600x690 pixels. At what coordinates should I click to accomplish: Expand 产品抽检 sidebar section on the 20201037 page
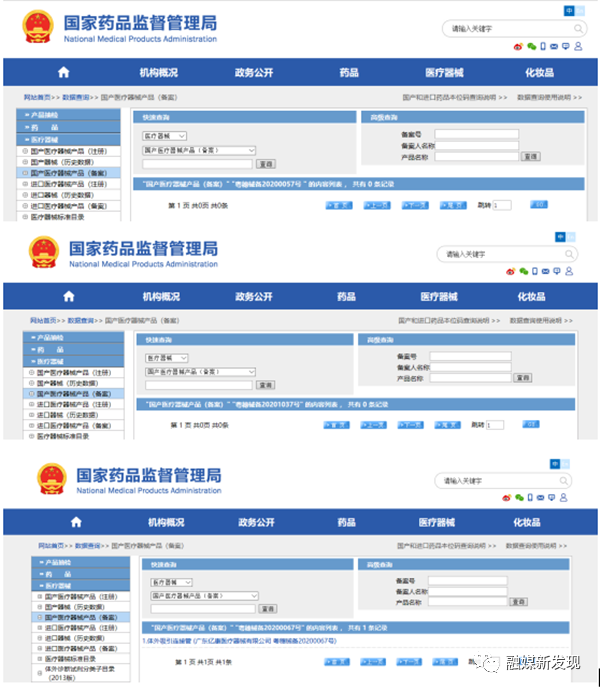74,338
